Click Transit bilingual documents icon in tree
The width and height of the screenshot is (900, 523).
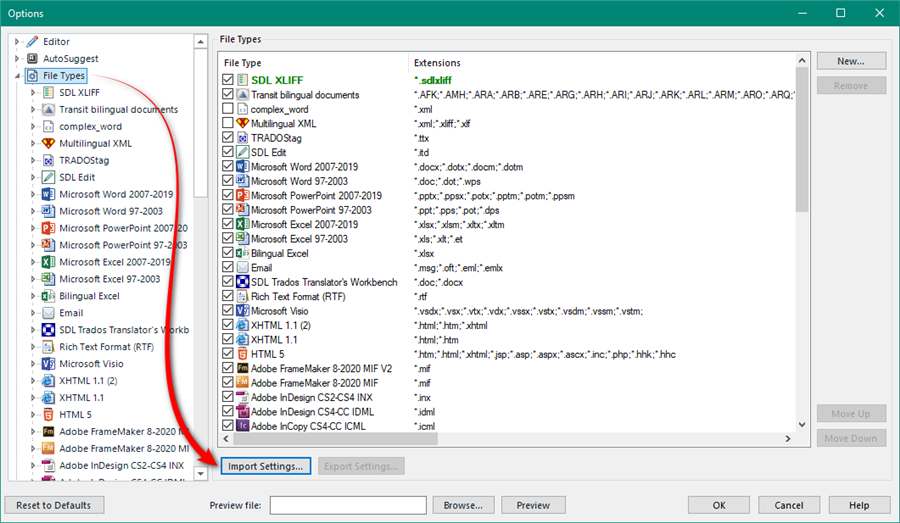tap(49, 109)
